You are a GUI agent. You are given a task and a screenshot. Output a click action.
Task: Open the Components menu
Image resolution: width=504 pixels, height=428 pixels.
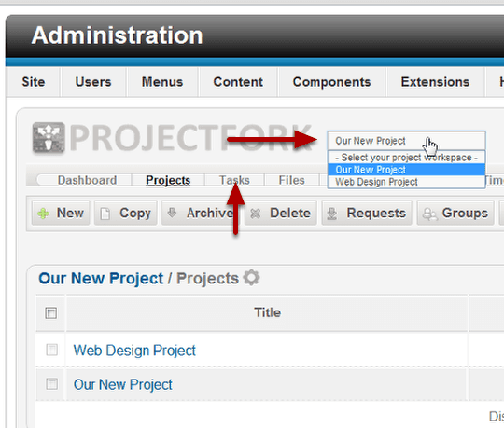(331, 82)
